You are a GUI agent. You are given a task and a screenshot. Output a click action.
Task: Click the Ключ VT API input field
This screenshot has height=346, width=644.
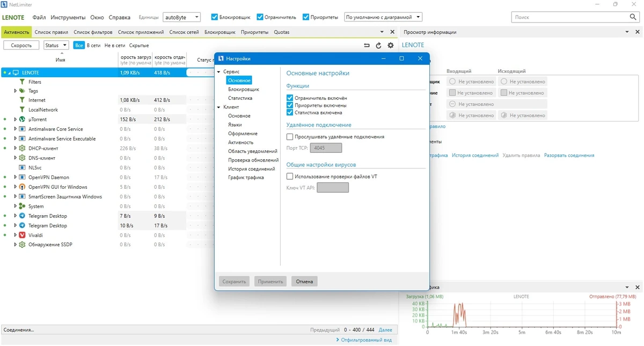(333, 187)
